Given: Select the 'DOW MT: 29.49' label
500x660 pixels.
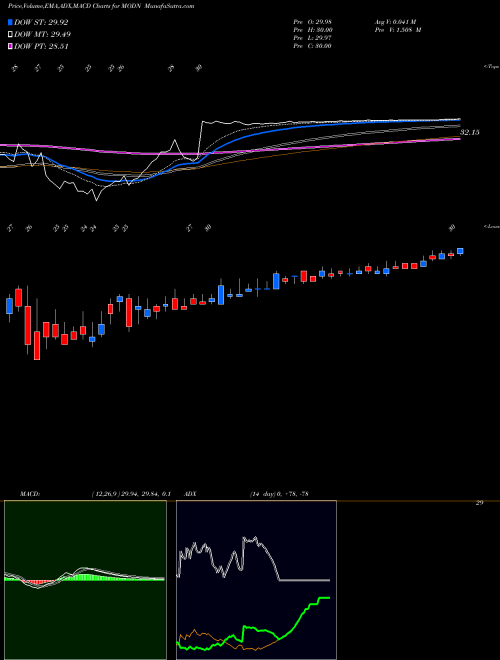Looking at the screenshot, I should [43, 35].
